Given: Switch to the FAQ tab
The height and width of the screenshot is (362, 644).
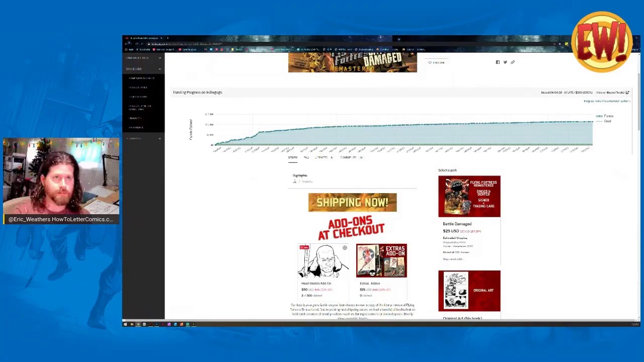Looking at the screenshot, I should [x=306, y=157].
